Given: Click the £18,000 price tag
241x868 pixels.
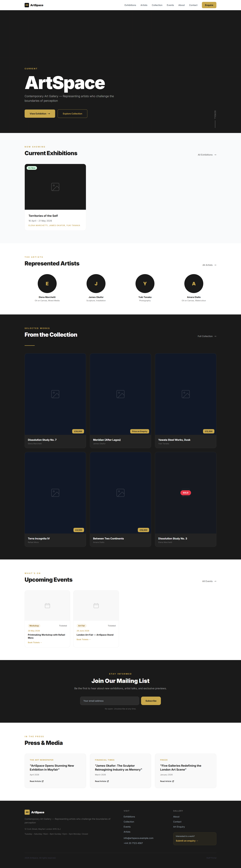Looking at the screenshot, I should click(143, 530).
